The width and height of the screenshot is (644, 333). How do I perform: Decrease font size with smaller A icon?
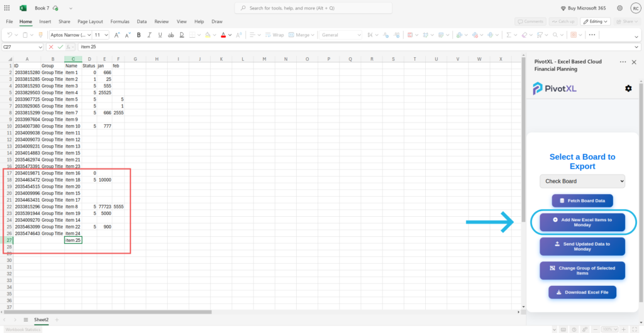[128, 35]
